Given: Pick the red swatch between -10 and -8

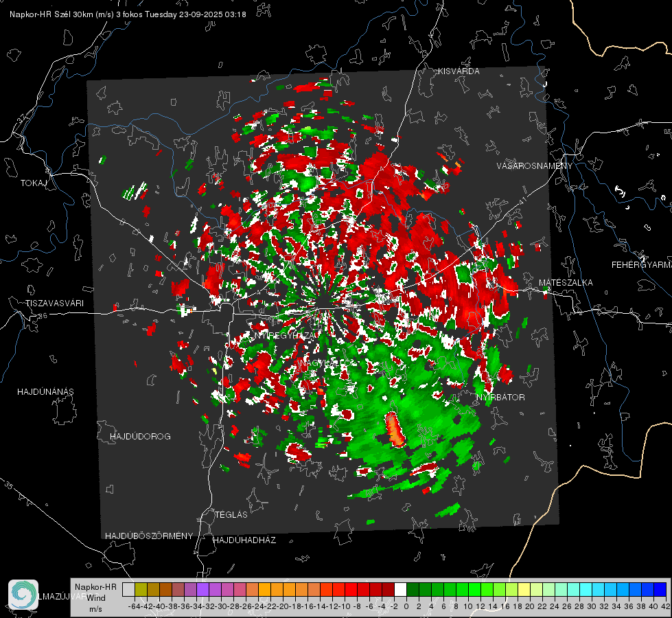Looking at the screenshot, I should [x=351, y=589].
